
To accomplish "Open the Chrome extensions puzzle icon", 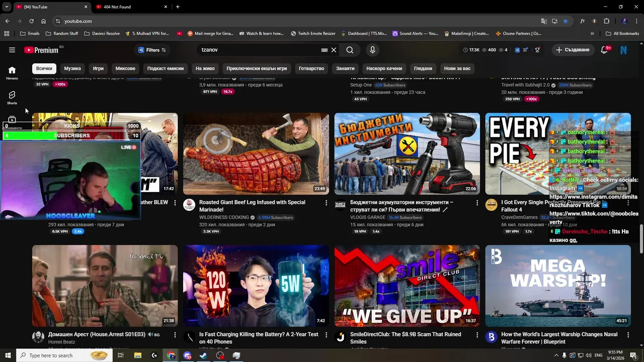I will 606,21.
